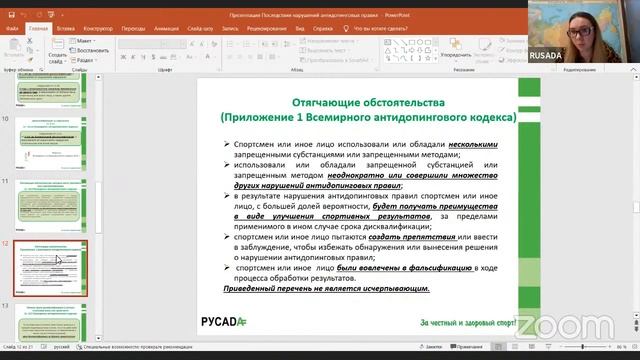Select slide 11 thumbnail
640x360 pixels.
[51, 206]
